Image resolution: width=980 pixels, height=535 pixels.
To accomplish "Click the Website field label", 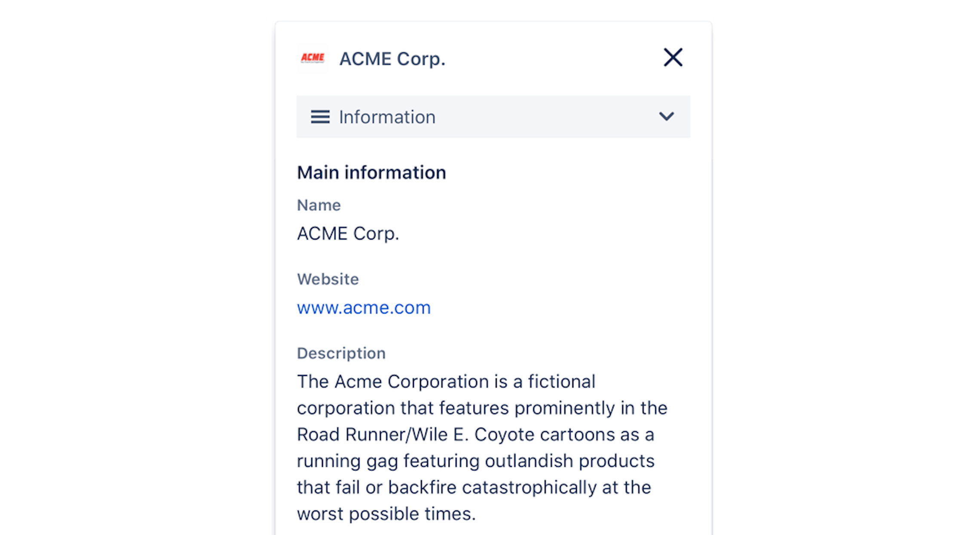I will [328, 279].
